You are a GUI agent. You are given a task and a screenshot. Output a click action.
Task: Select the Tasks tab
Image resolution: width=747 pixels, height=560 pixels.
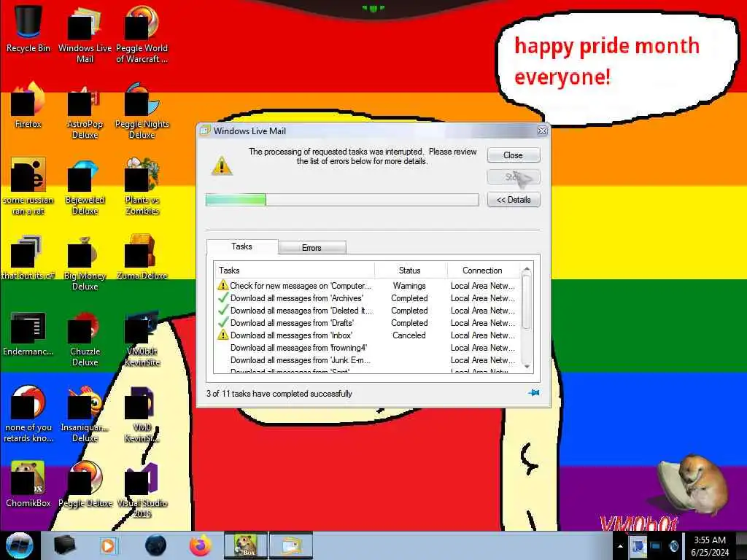[242, 246]
